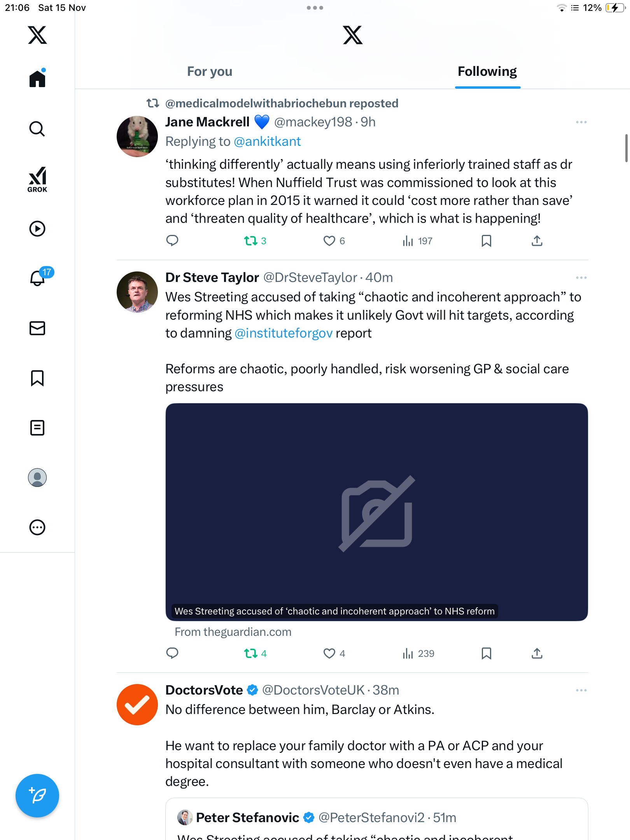Compose a new post

click(x=37, y=796)
